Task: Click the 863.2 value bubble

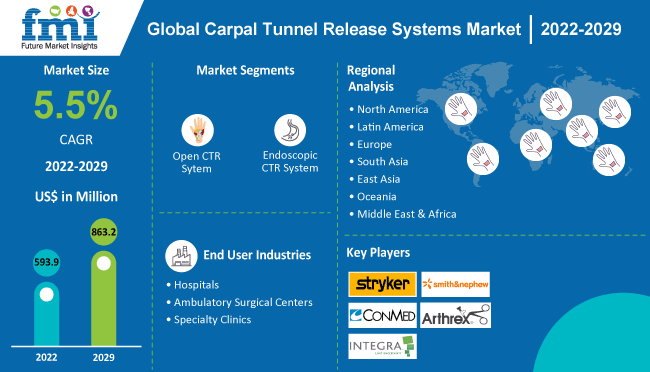Action: [x=104, y=232]
